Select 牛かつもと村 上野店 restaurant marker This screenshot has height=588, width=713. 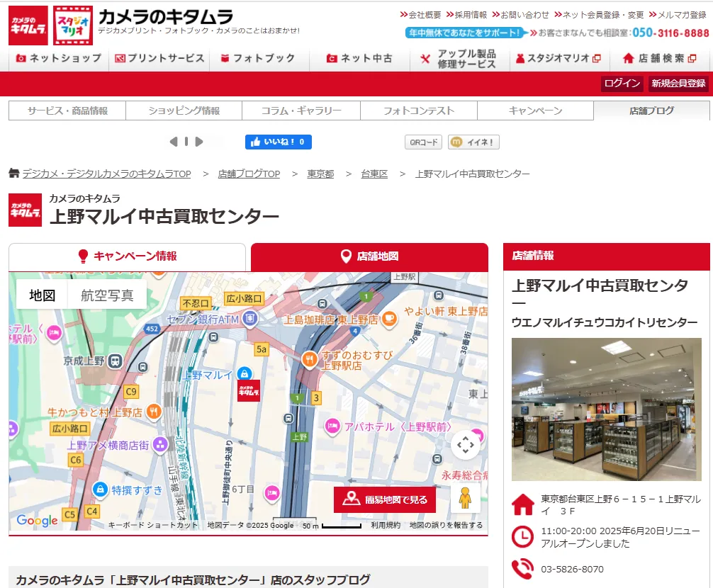tap(154, 412)
